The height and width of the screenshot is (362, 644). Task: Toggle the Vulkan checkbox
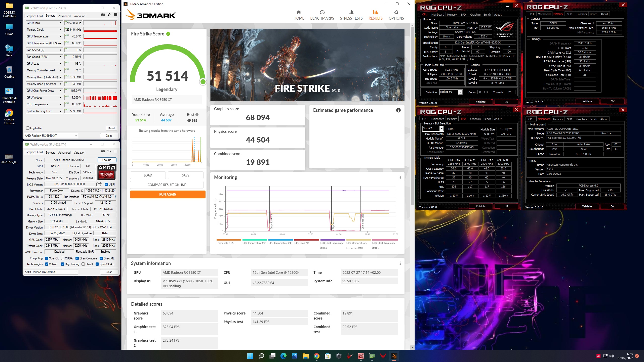tap(47, 264)
